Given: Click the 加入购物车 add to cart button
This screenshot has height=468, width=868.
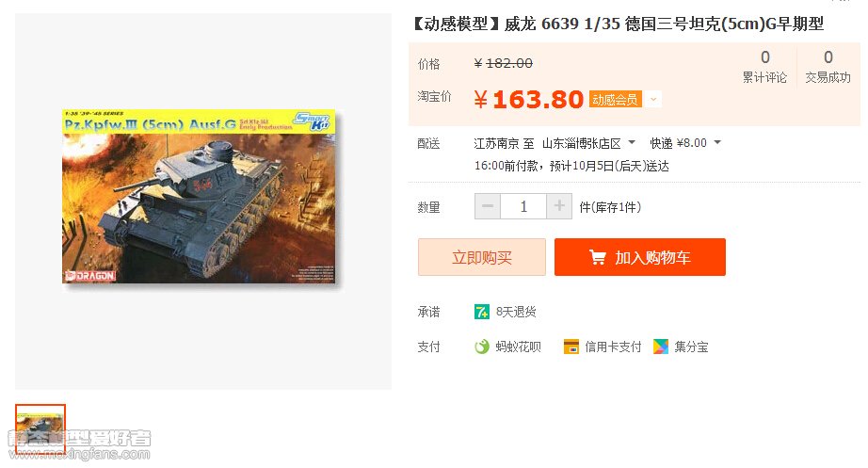Looking at the screenshot, I should 640,257.
